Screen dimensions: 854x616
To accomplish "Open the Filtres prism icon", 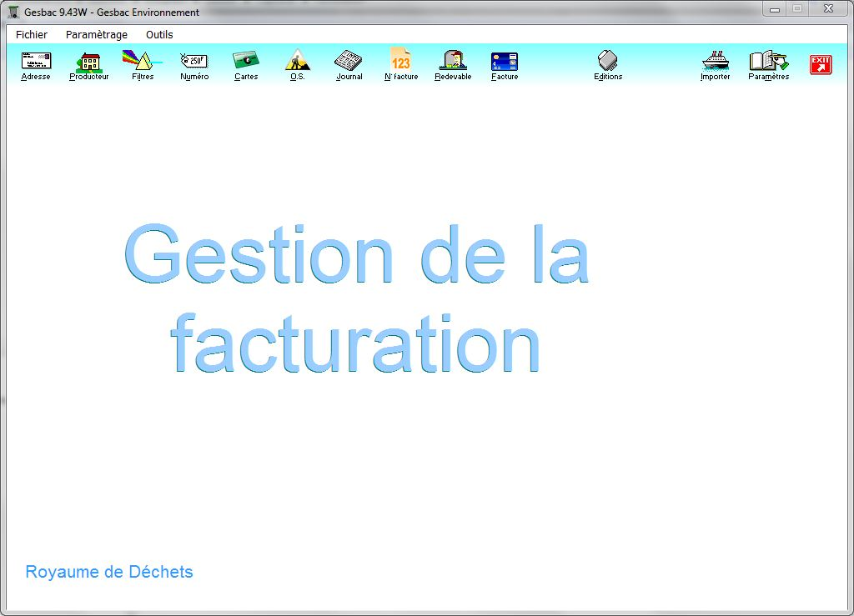I will [x=142, y=61].
